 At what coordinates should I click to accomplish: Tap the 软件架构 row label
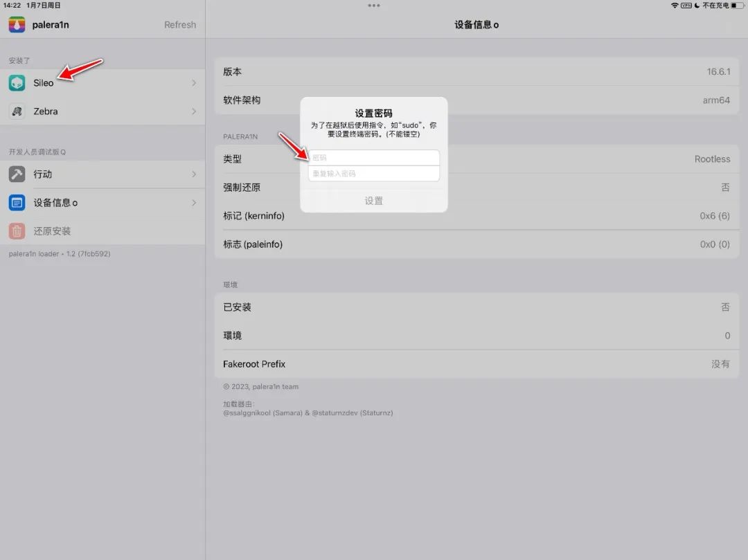pos(242,100)
